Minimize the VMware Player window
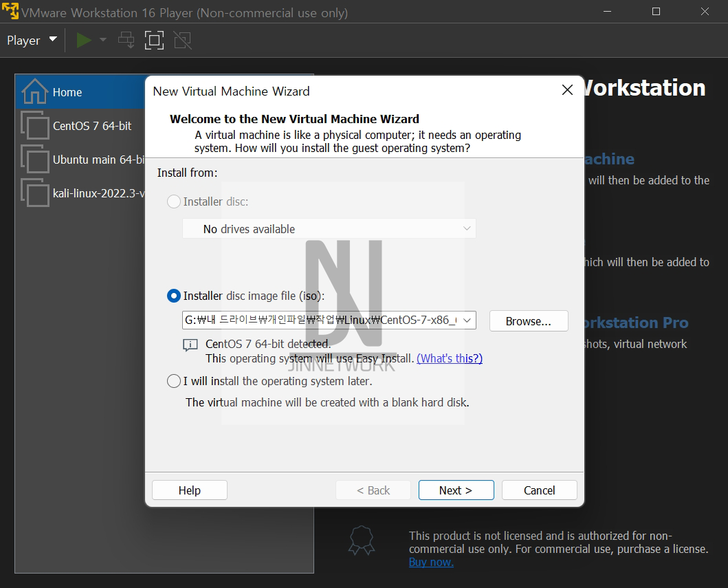 coord(607,11)
